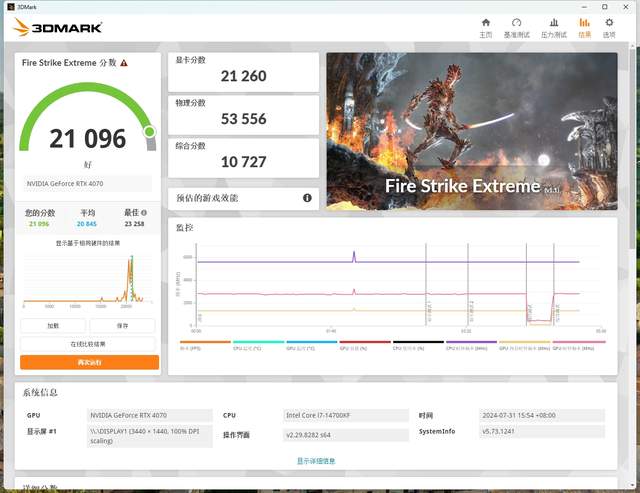Click the 最佳 score 23 258
This screenshot has height=493, width=640.
134,224
